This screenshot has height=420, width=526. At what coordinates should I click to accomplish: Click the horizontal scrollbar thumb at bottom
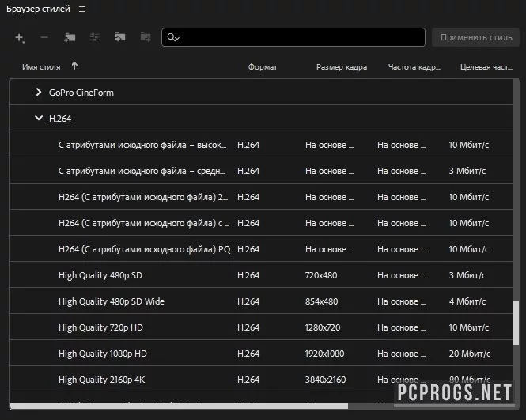[x=179, y=407]
